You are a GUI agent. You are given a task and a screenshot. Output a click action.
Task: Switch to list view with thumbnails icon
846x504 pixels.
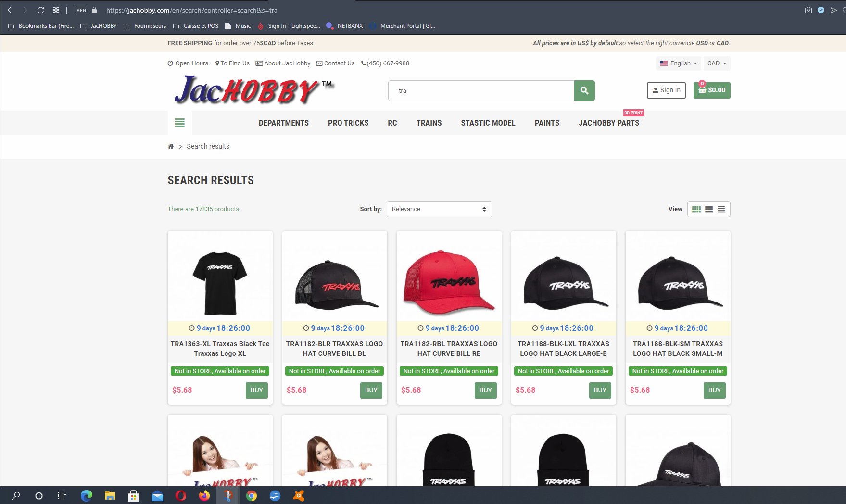pos(709,209)
